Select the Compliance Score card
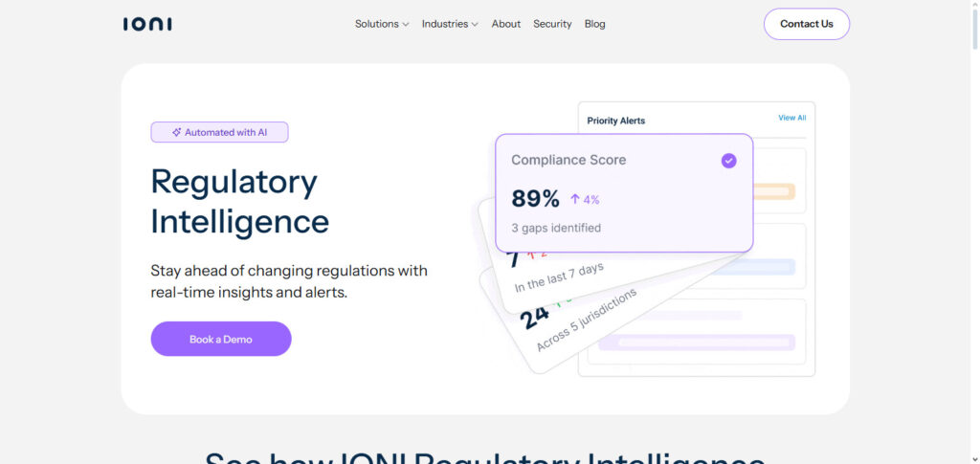The width and height of the screenshot is (980, 464). pyautogui.click(x=624, y=192)
